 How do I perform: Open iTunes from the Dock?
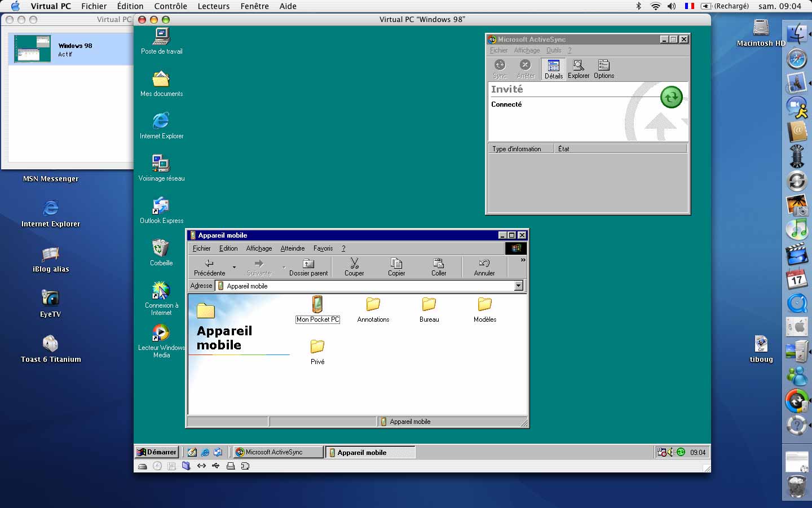click(797, 229)
